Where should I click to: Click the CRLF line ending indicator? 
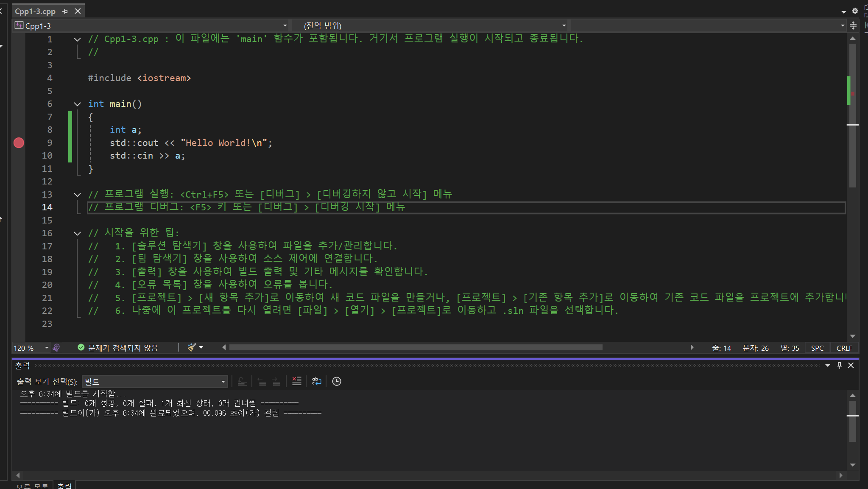click(844, 348)
